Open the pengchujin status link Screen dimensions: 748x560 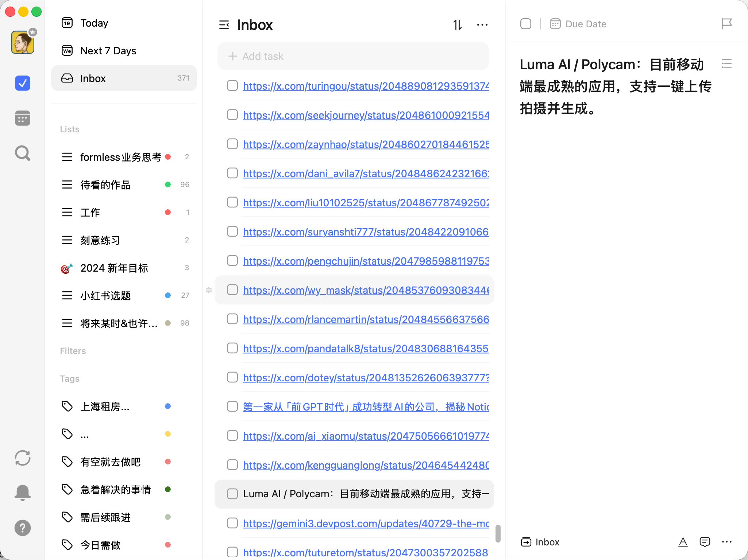click(x=366, y=261)
